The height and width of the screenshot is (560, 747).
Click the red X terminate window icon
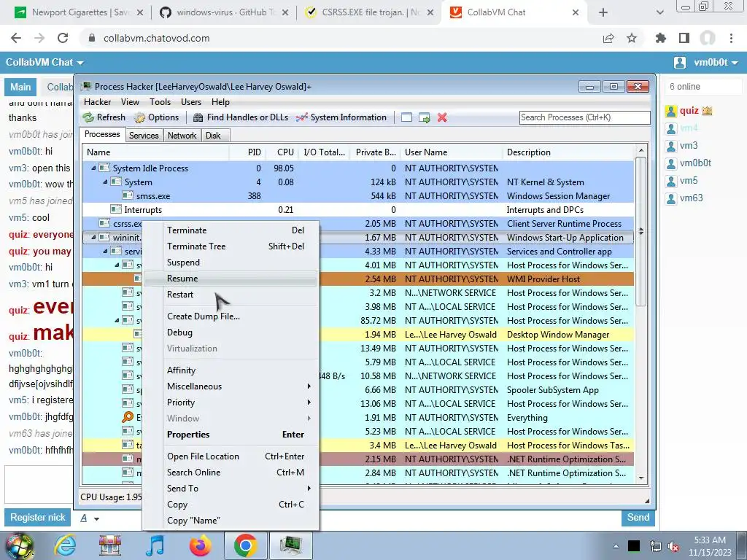pyautogui.click(x=442, y=117)
